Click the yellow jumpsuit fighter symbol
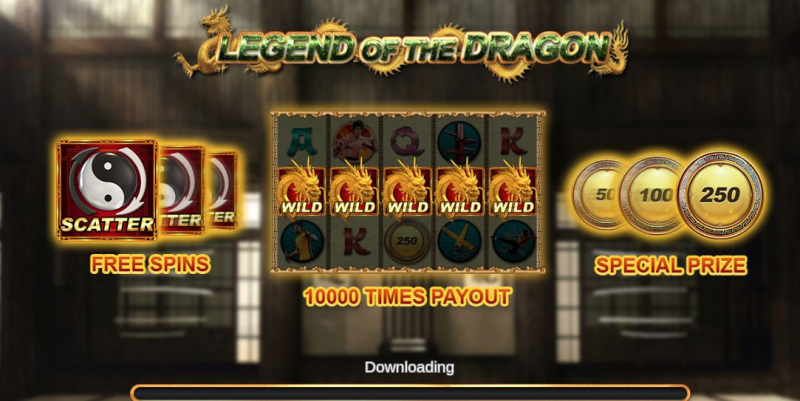Viewport: 800px width, 401px height. click(302, 241)
